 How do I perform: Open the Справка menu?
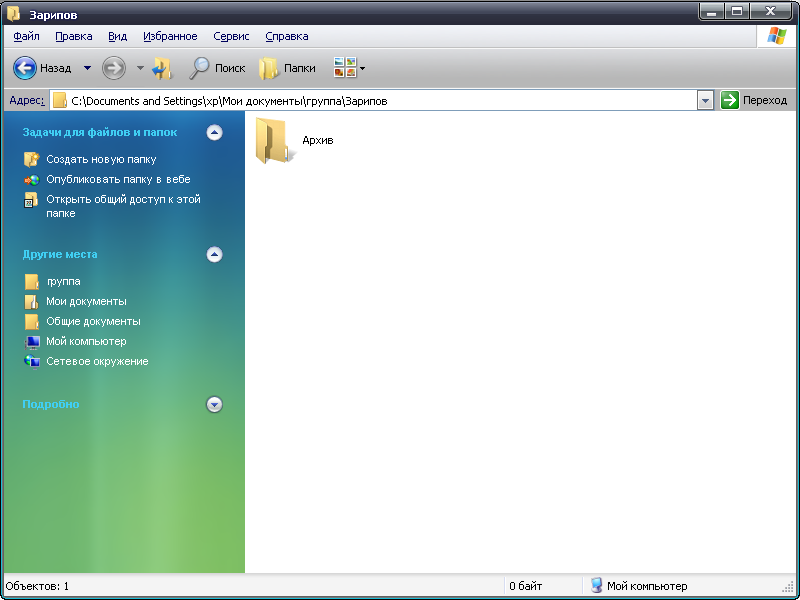pos(287,36)
